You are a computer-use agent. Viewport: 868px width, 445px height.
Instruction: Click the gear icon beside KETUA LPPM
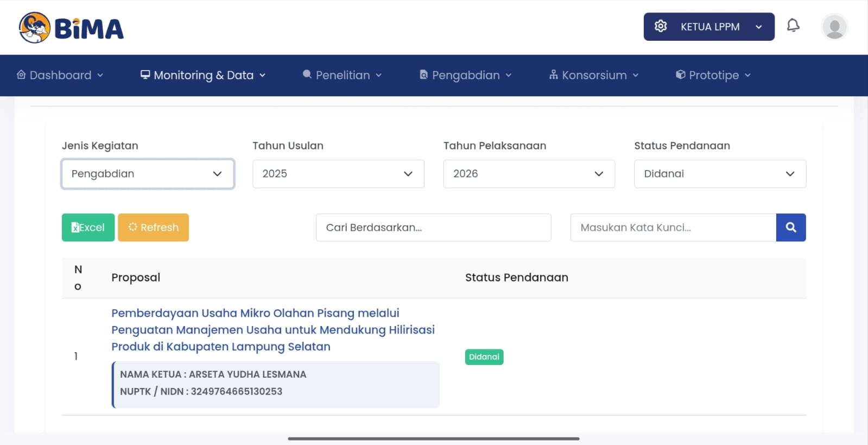pos(661,26)
